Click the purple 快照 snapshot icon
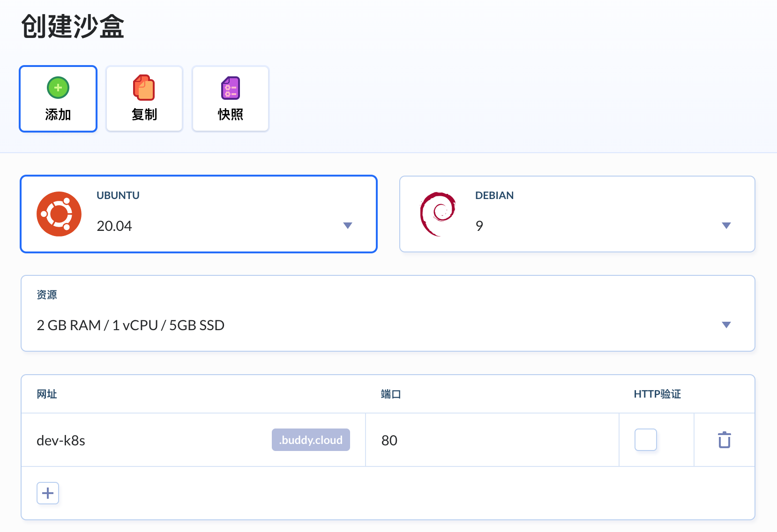Image resolution: width=777 pixels, height=532 pixels. pos(230,88)
